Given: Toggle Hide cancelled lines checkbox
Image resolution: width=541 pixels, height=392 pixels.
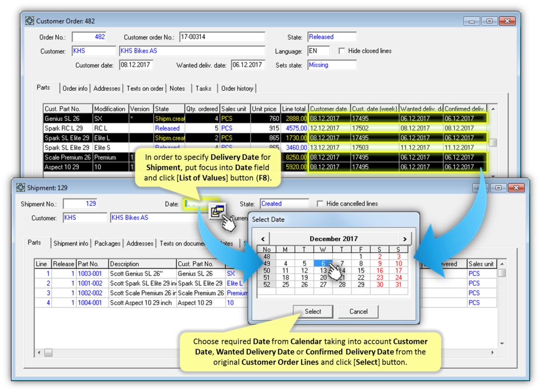Looking at the screenshot, I should 320,204.
